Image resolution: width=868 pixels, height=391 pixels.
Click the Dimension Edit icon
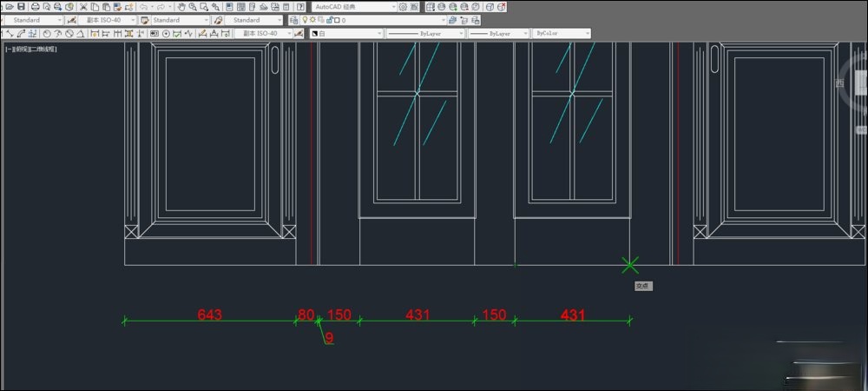202,33
